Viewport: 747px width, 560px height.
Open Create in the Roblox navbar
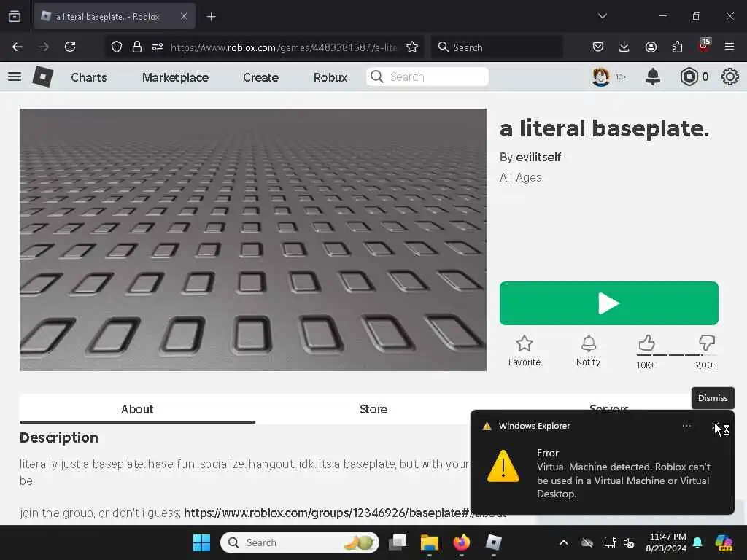click(260, 77)
